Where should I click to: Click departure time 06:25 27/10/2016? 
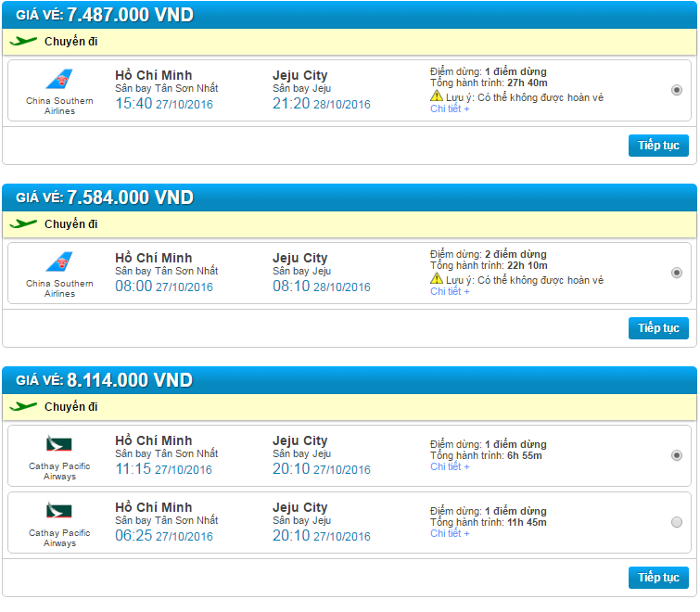pyautogui.click(x=164, y=535)
